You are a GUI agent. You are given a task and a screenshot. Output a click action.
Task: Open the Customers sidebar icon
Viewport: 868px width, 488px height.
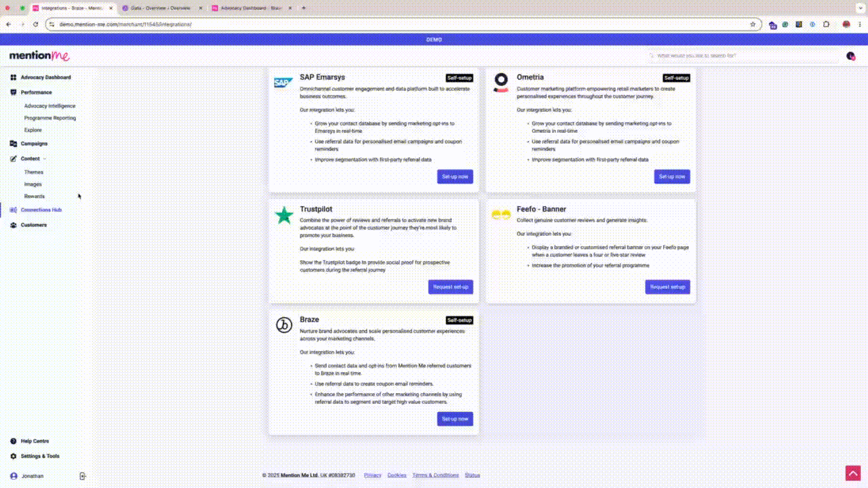14,225
